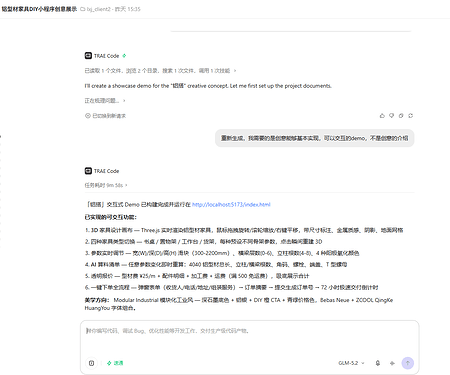Click the thumbs-up icon under first reply
This screenshot has height=375, width=450.
382,116
